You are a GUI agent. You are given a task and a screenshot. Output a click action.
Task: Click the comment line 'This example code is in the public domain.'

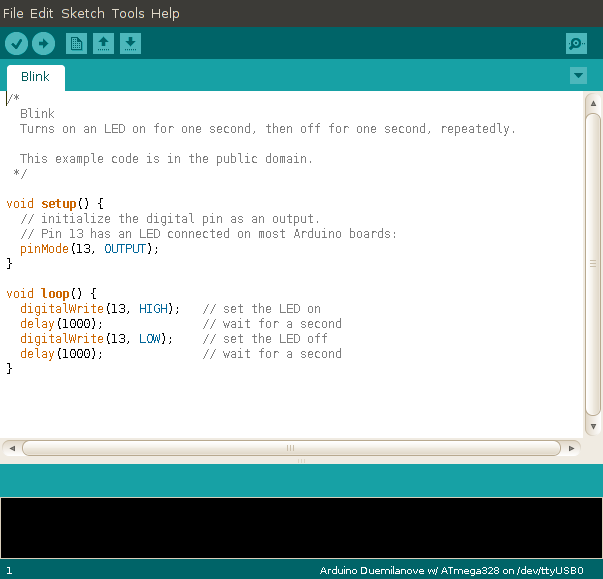pos(166,159)
